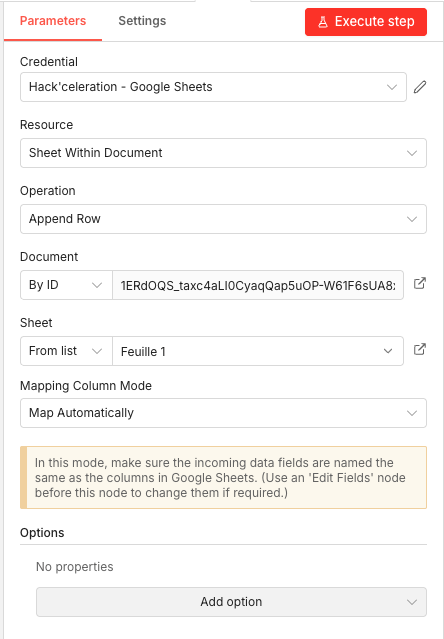Switch to the Settings tab
444x639 pixels.
[x=142, y=21]
